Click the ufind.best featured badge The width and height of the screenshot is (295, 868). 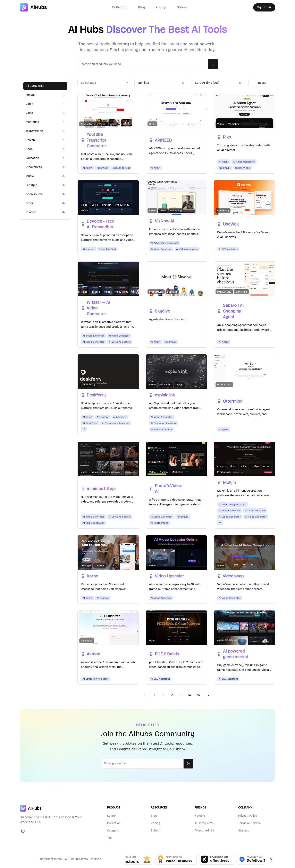(x=216, y=859)
